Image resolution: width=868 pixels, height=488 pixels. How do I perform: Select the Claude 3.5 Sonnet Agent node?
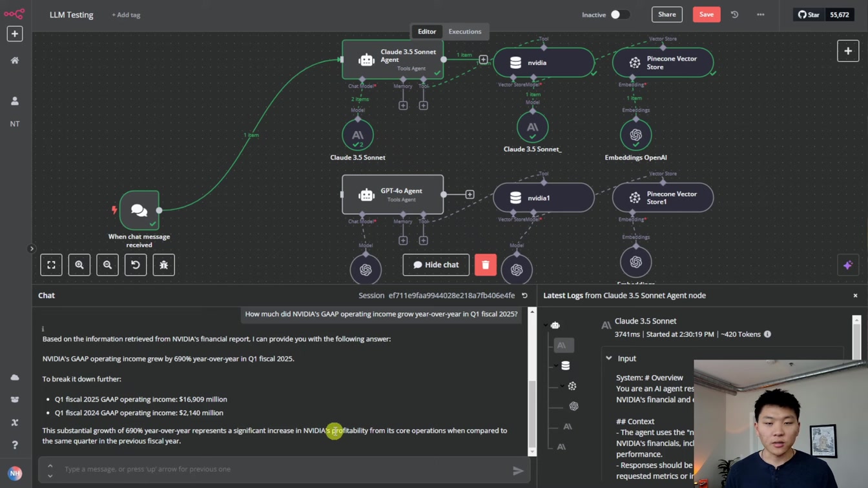click(393, 59)
